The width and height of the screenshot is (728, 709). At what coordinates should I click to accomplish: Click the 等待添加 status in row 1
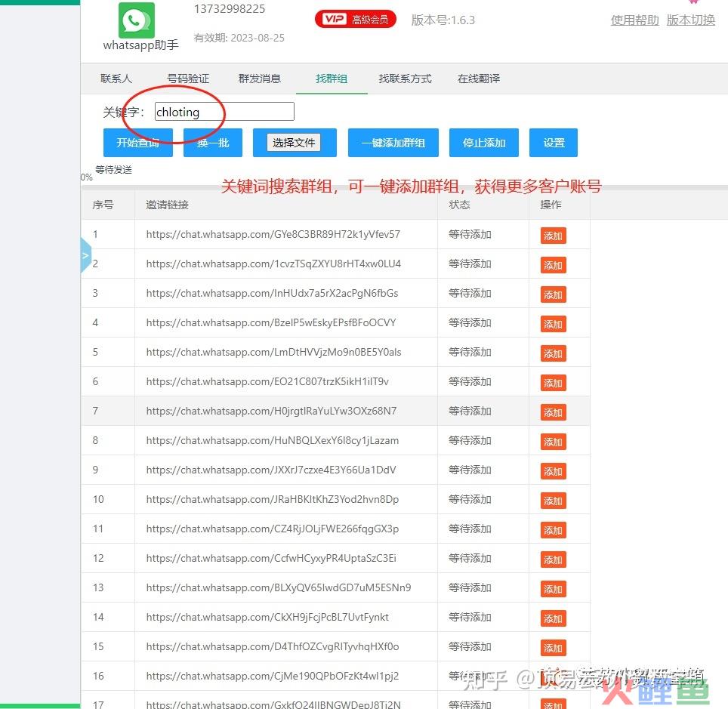tap(470, 235)
